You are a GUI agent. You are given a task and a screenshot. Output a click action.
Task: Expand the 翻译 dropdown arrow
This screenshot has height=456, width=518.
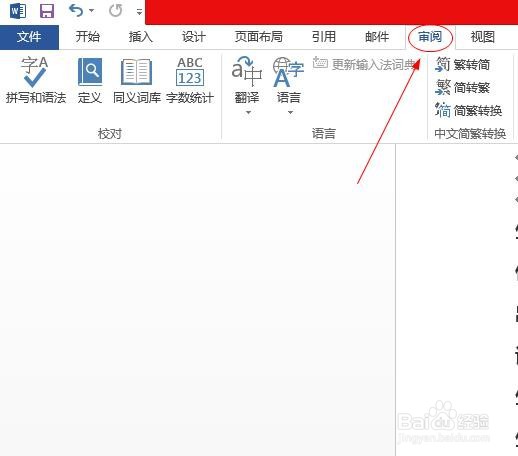pos(248,113)
